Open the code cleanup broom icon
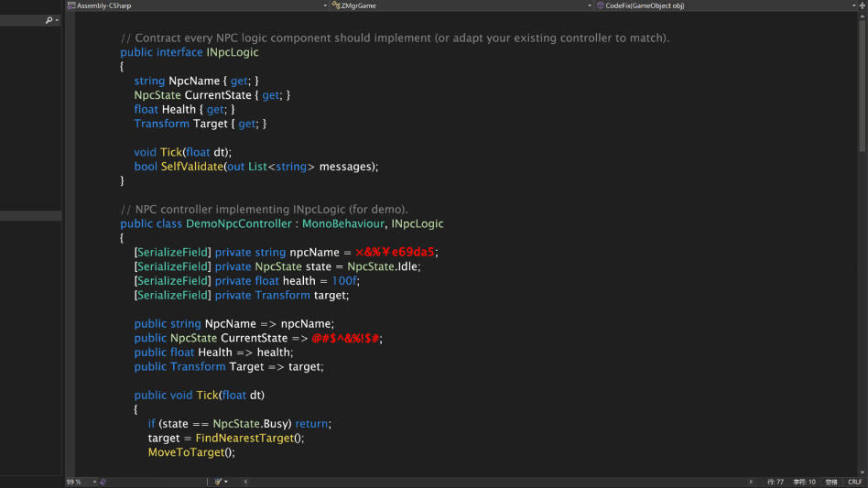This screenshot has width=868, height=488. pyautogui.click(x=218, y=482)
